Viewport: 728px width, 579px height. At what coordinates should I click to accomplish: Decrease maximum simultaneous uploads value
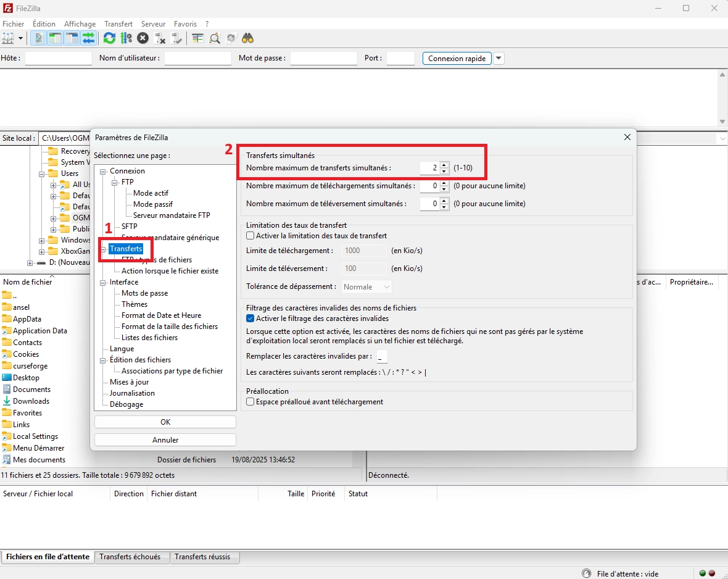[444, 207]
